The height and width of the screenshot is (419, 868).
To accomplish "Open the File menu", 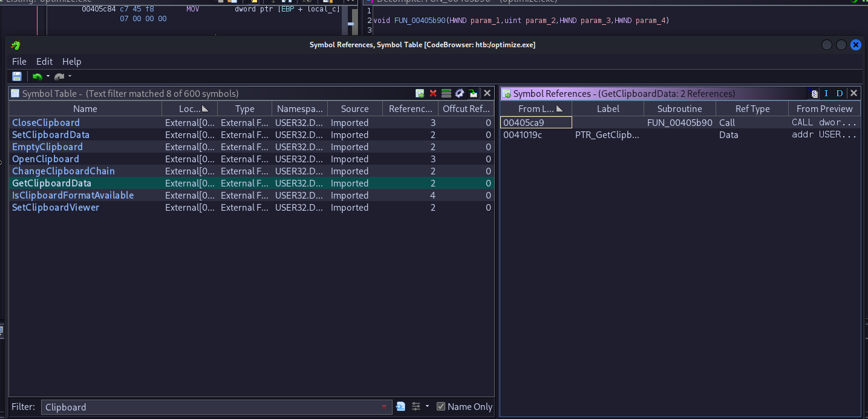I will point(19,62).
